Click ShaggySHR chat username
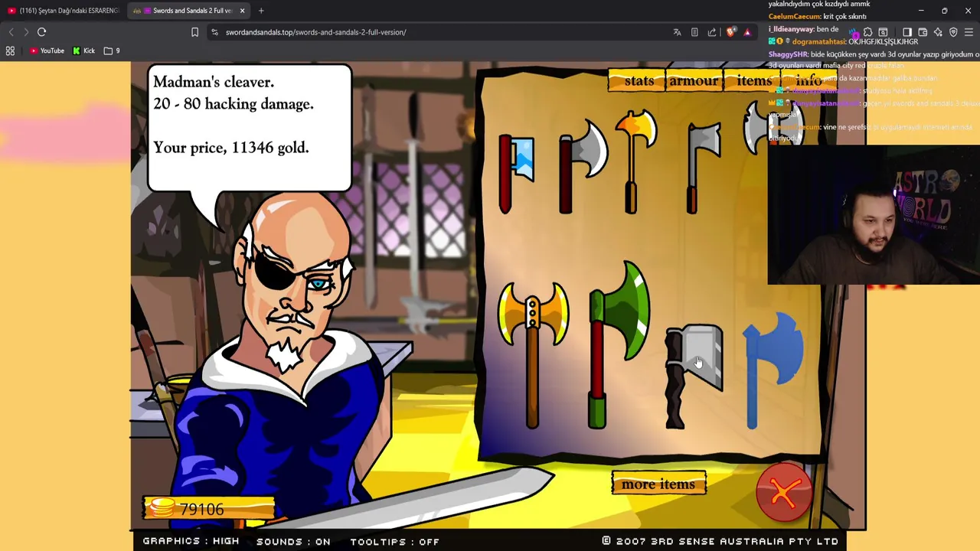 coord(789,54)
